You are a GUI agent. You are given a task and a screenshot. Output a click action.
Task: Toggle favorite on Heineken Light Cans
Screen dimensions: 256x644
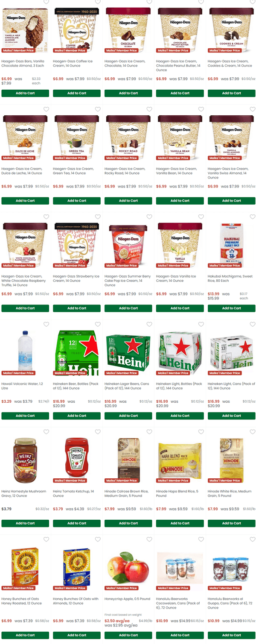click(253, 325)
